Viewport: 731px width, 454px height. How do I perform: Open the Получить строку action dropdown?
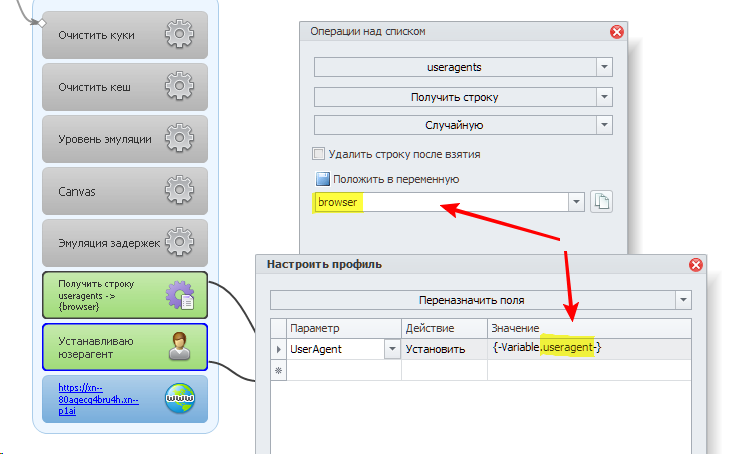coord(604,97)
